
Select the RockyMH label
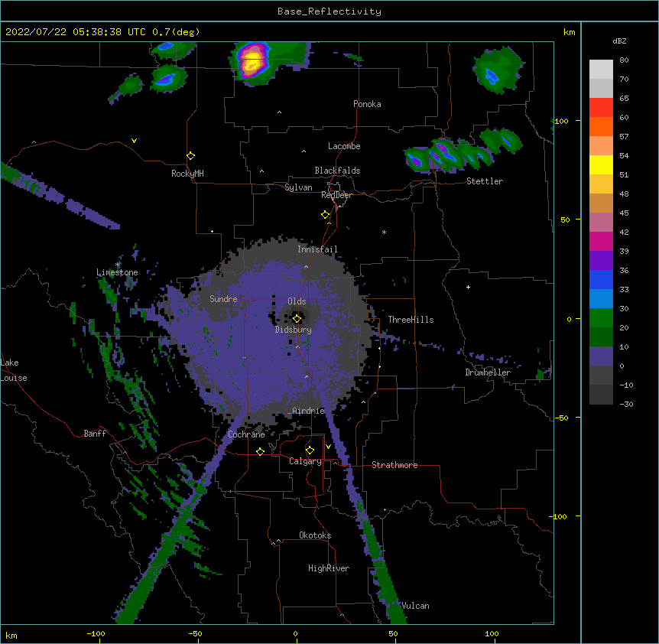(x=187, y=173)
